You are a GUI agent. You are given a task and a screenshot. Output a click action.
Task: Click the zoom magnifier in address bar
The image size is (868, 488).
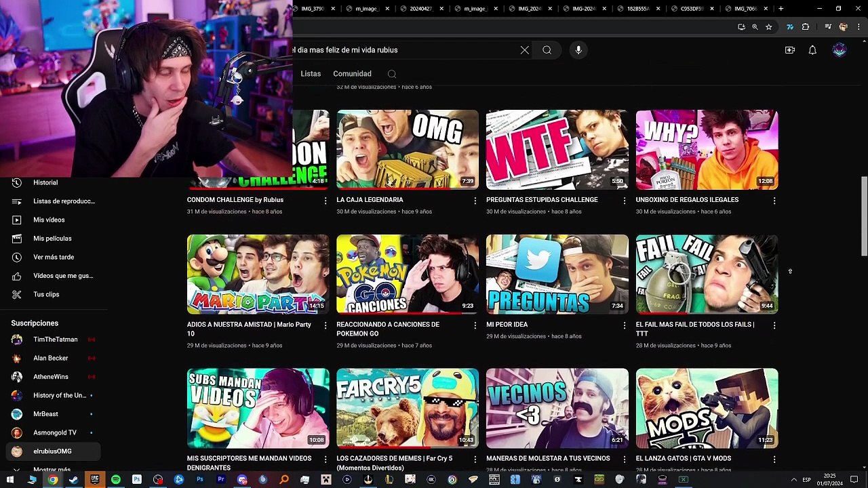point(755,27)
